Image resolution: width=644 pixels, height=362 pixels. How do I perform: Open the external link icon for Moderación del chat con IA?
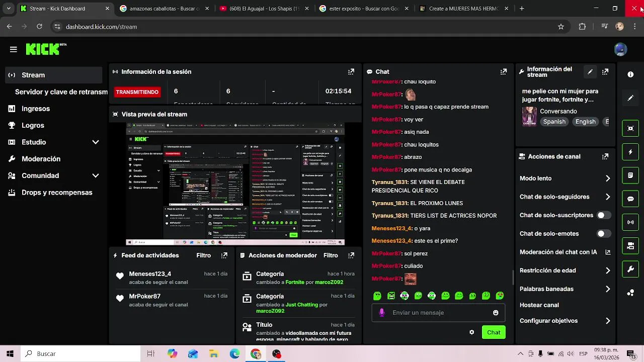click(608, 252)
